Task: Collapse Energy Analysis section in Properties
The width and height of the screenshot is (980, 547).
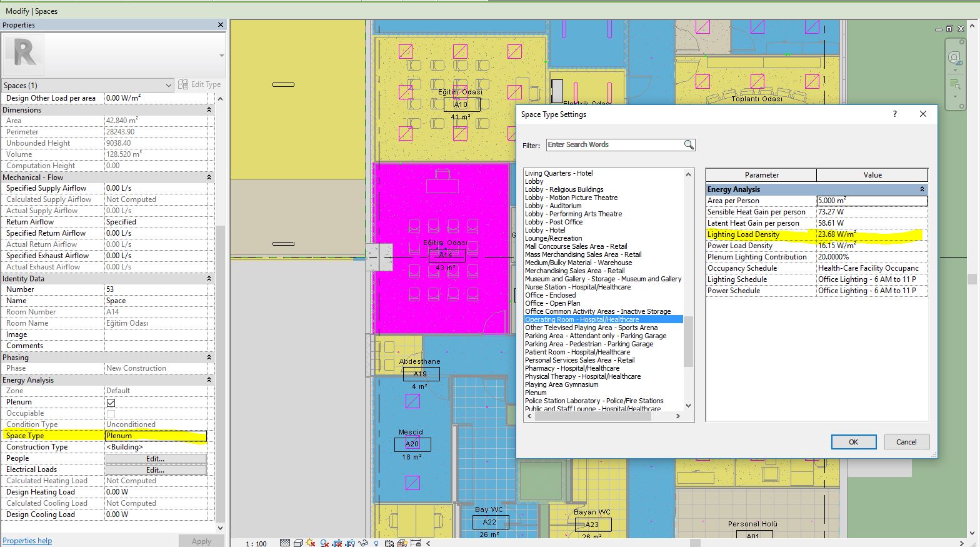Action: [209, 380]
